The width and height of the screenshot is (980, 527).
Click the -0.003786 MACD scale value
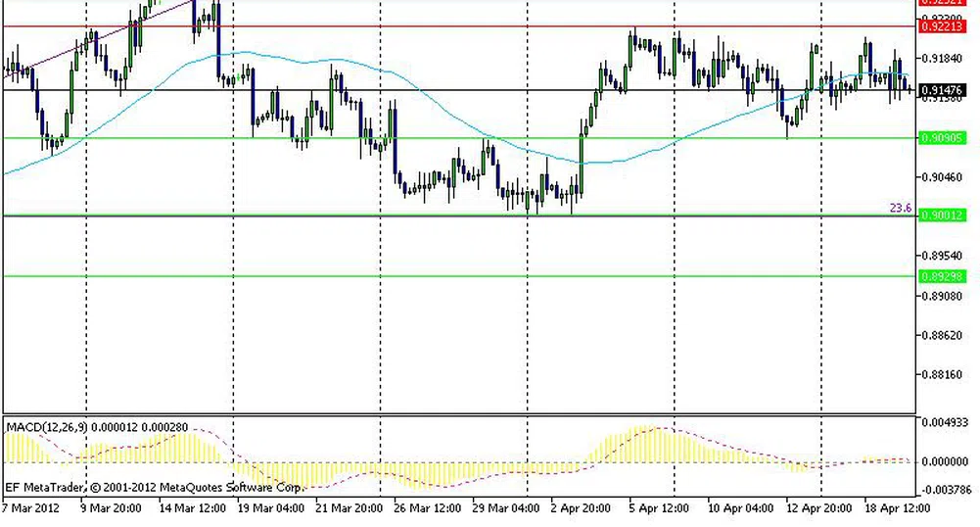[x=946, y=490]
